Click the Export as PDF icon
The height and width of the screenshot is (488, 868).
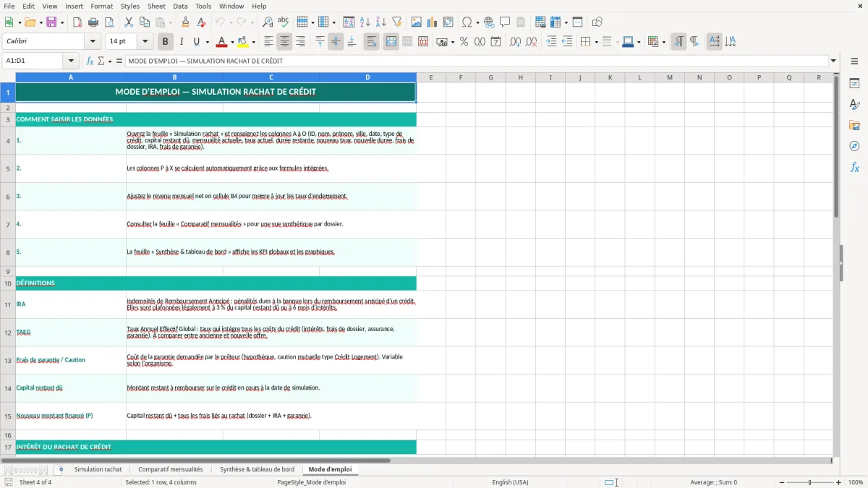pyautogui.click(x=77, y=22)
